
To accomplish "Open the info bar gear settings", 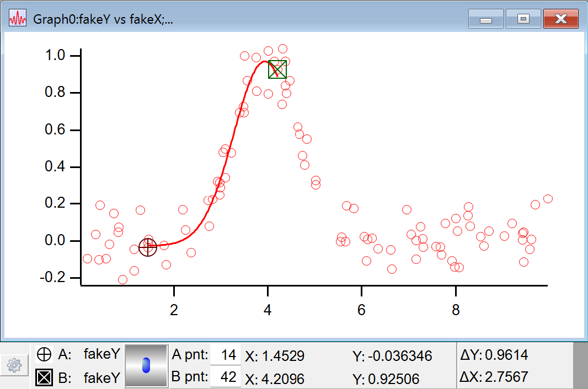I will (x=15, y=365).
